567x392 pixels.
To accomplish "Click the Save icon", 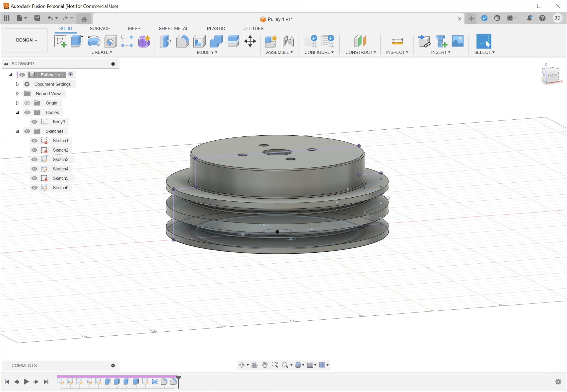I will coord(37,18).
